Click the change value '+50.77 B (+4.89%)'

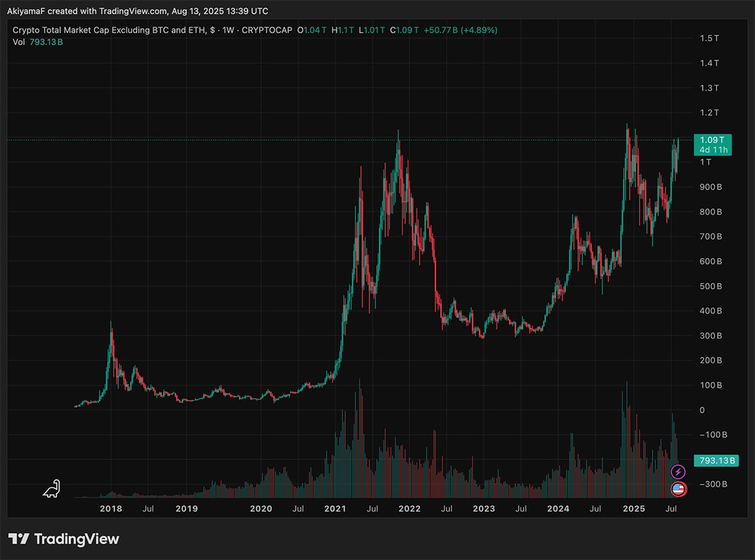462,30
